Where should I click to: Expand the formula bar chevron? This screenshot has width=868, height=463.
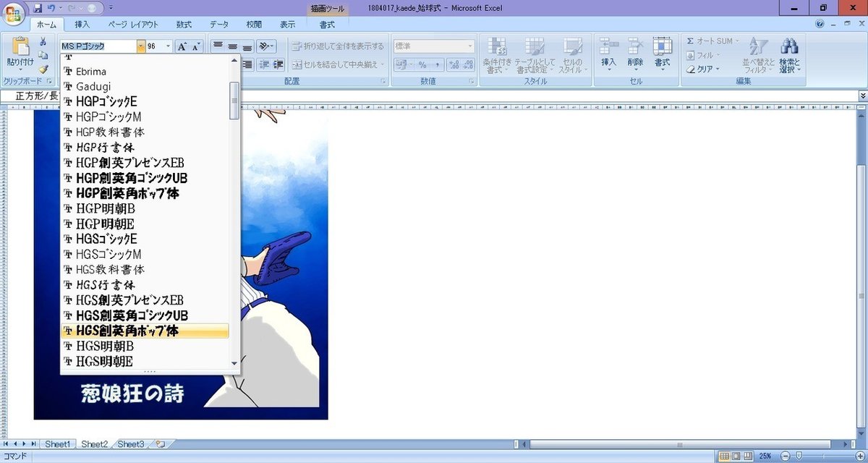click(x=863, y=95)
